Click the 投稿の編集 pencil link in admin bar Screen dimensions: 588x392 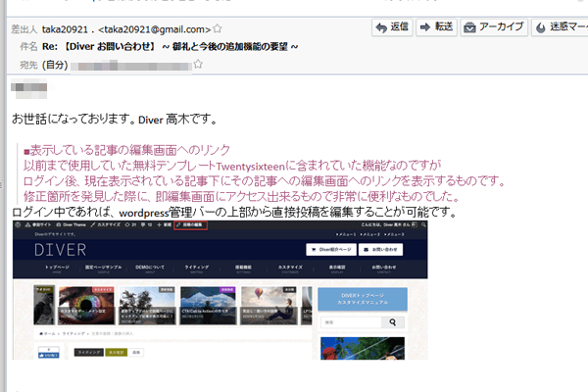point(189,225)
